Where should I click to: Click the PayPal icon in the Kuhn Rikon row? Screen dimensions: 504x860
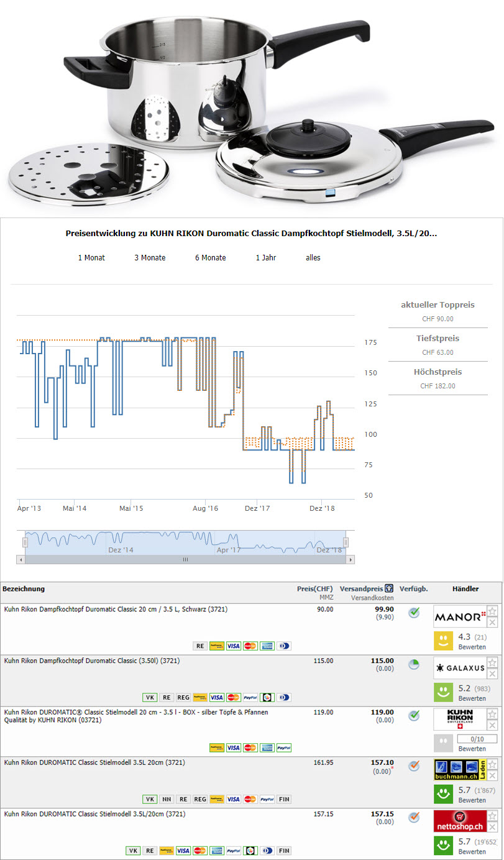click(x=283, y=748)
